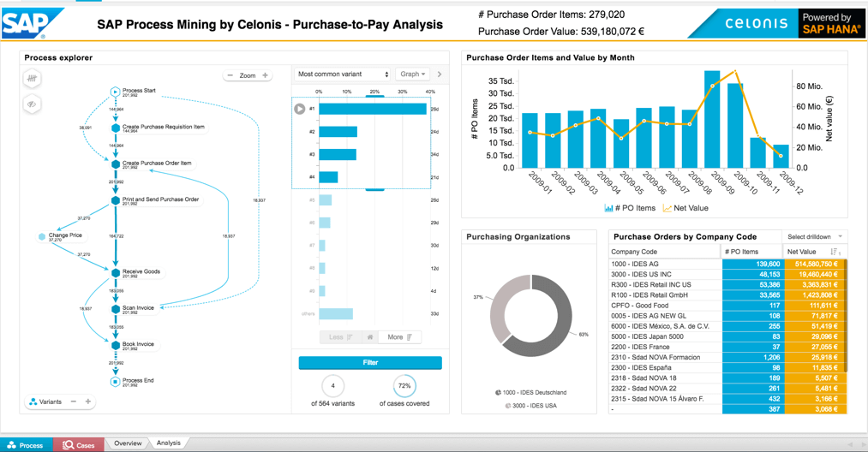Select the Scan Invoice node
Viewport: 868px width, 452px height.
coord(116,309)
